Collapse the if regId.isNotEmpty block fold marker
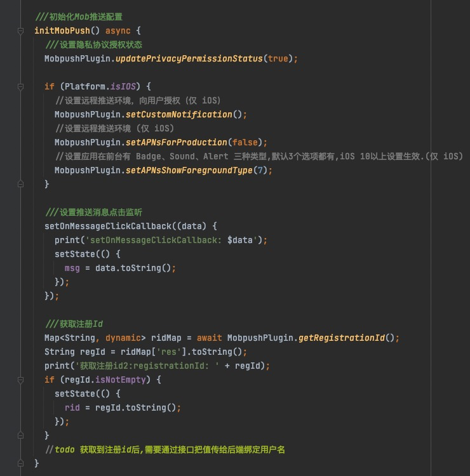 21,380
